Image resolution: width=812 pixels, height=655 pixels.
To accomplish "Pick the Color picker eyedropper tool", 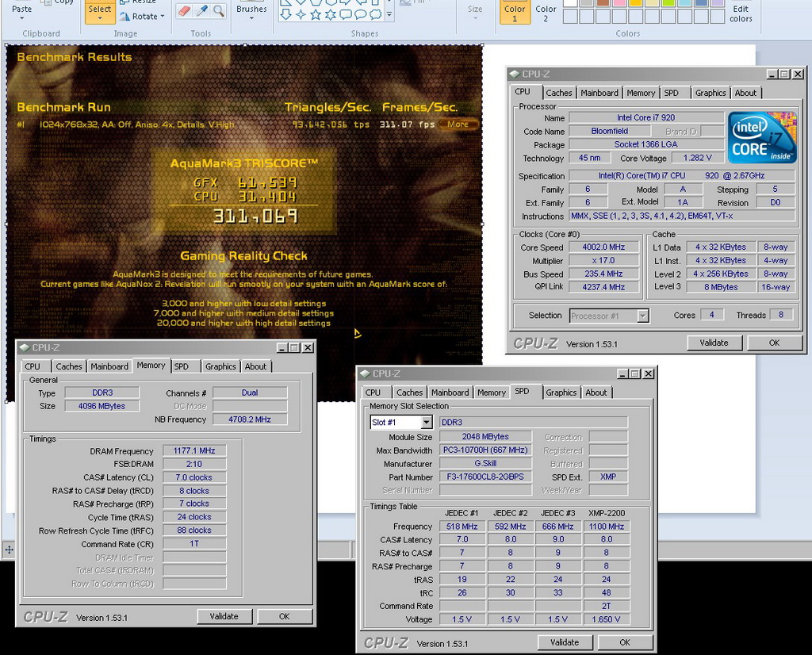I will pyautogui.click(x=202, y=11).
